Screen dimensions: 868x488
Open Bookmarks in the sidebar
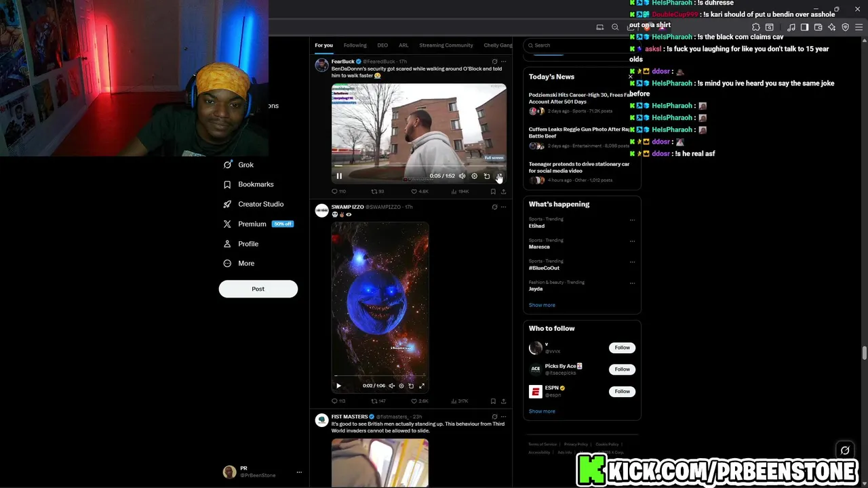(249, 184)
